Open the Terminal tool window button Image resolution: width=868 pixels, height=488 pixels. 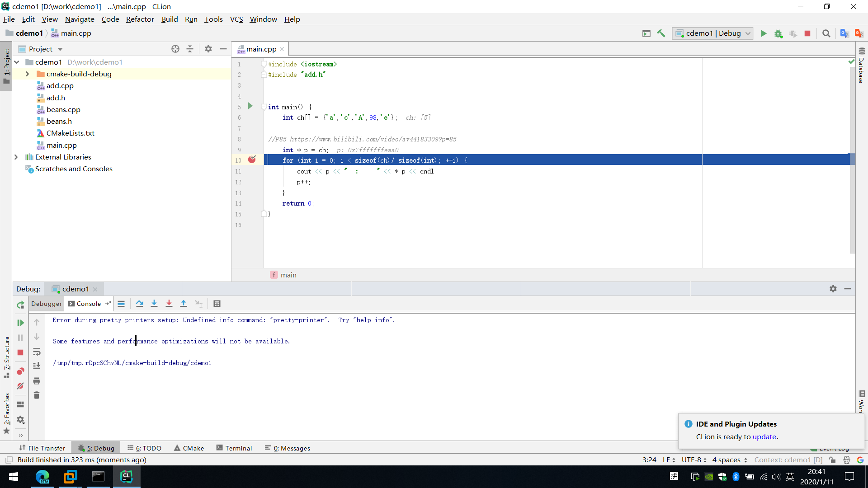coord(234,448)
